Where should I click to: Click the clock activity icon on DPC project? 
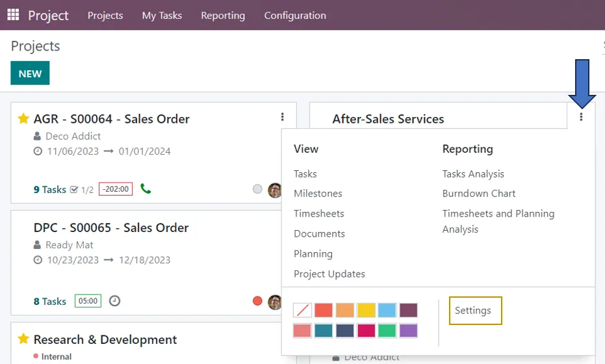[114, 301]
